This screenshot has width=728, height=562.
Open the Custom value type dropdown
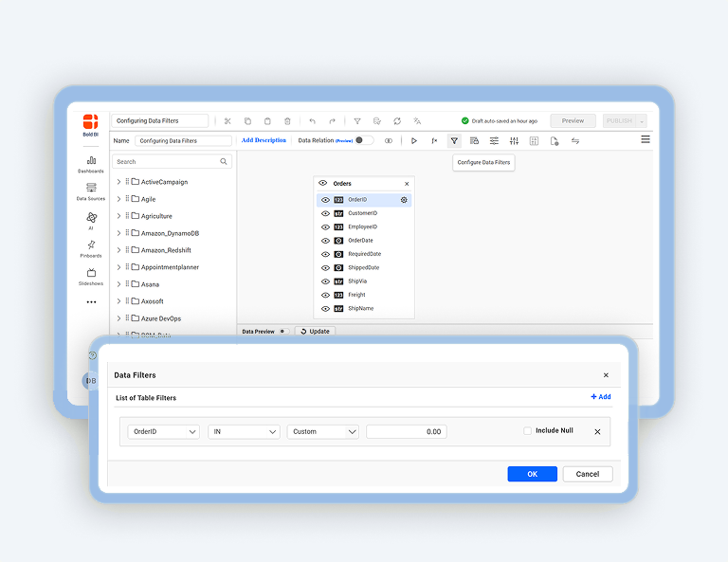[323, 431]
